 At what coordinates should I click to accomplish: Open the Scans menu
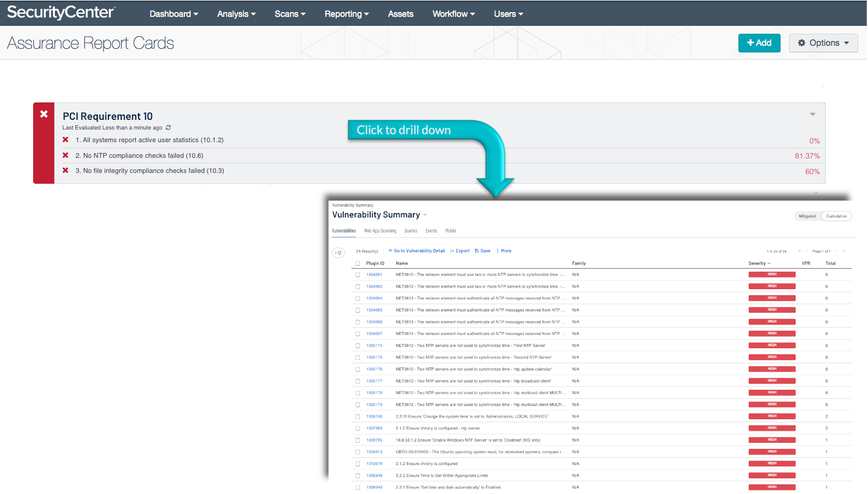(x=290, y=14)
